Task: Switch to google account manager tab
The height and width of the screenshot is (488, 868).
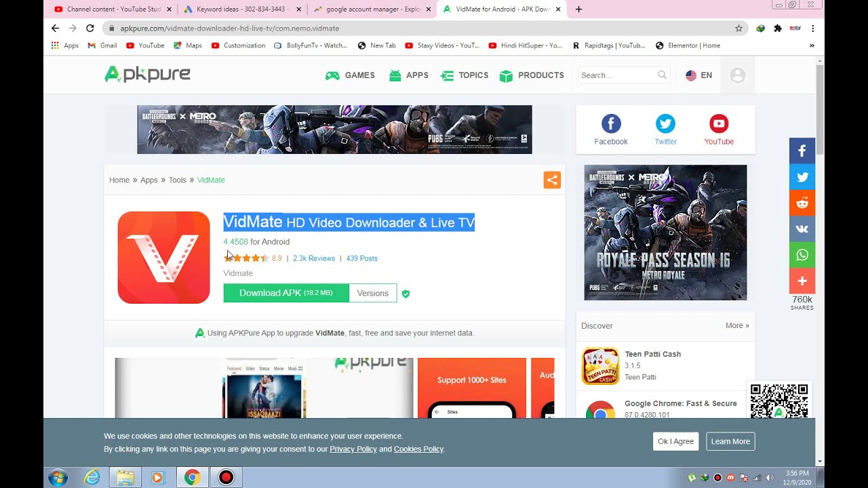Action: [x=373, y=9]
